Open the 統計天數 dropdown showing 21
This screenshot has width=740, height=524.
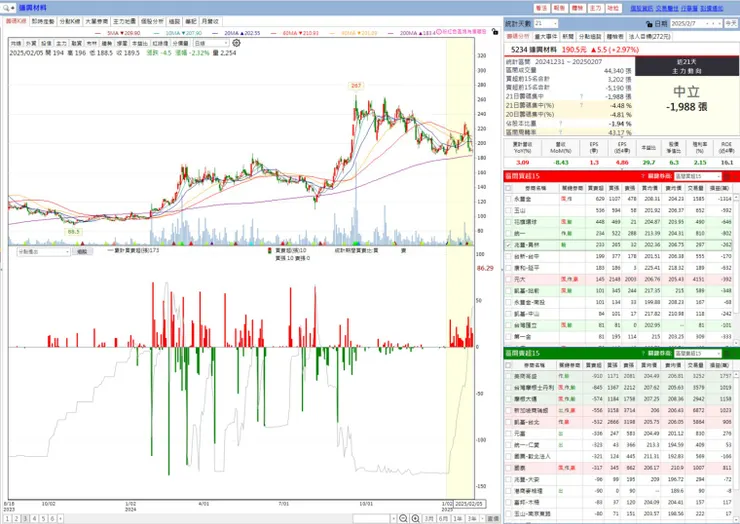pyautogui.click(x=546, y=23)
